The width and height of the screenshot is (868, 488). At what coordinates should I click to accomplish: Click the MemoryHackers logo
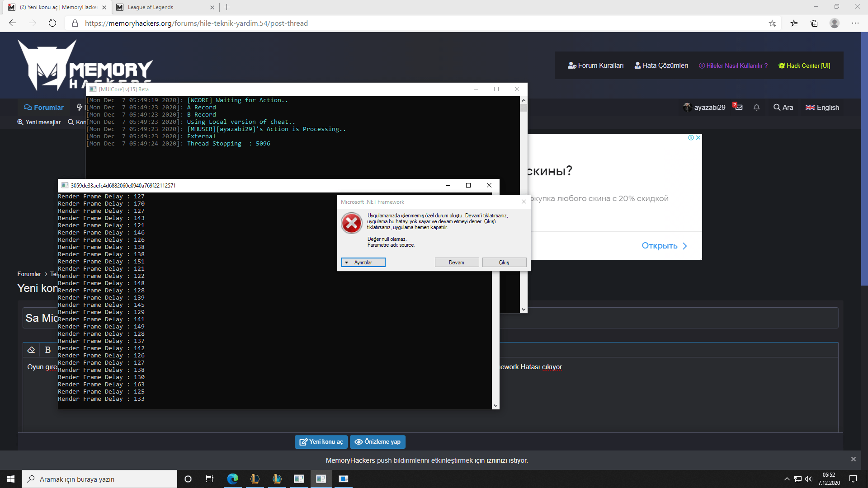tap(85, 66)
